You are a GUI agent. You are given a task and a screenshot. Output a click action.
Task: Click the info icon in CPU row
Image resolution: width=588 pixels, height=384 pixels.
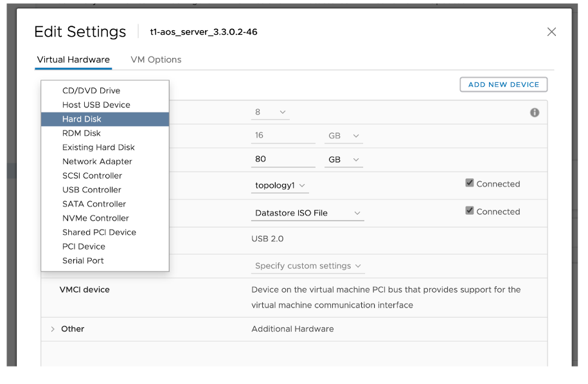click(534, 113)
